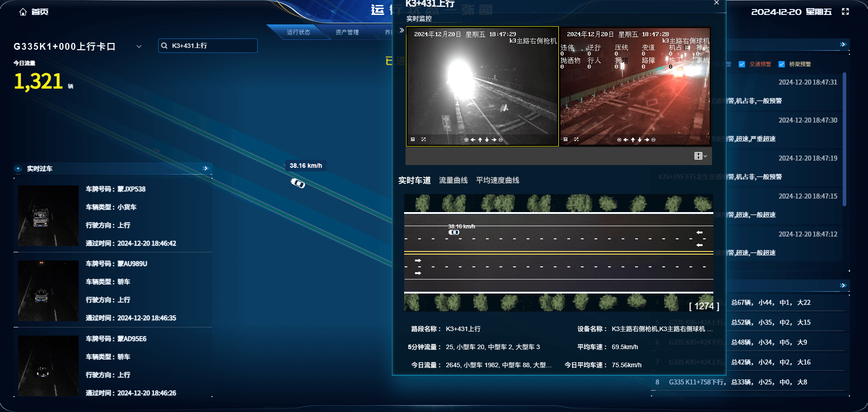The image size is (868, 412).
Task: Expand the right dome camera video to fullscreen
Action: click(576, 139)
